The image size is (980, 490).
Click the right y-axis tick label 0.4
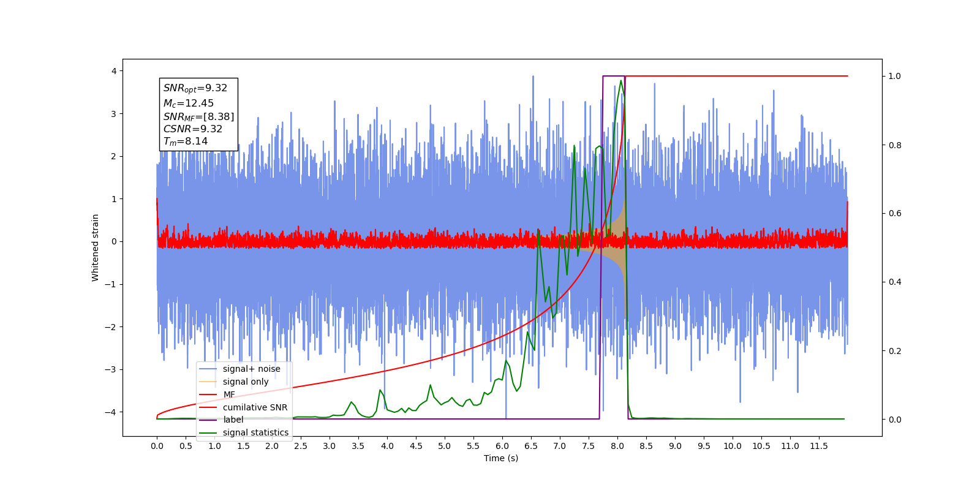(x=895, y=282)
